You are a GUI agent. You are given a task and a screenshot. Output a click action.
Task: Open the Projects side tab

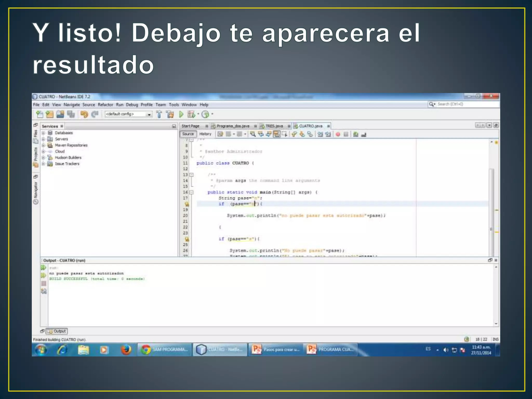[x=36, y=157]
